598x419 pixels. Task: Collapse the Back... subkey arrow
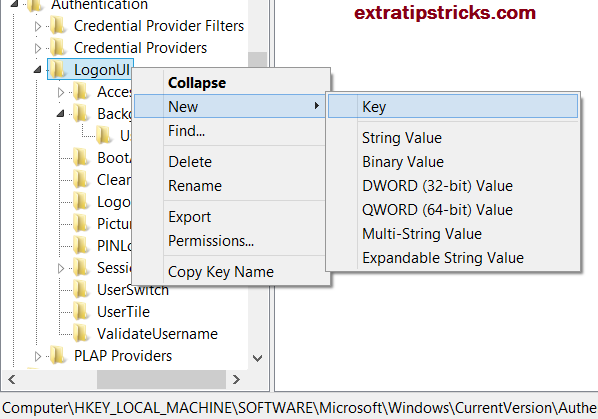pos(61,114)
